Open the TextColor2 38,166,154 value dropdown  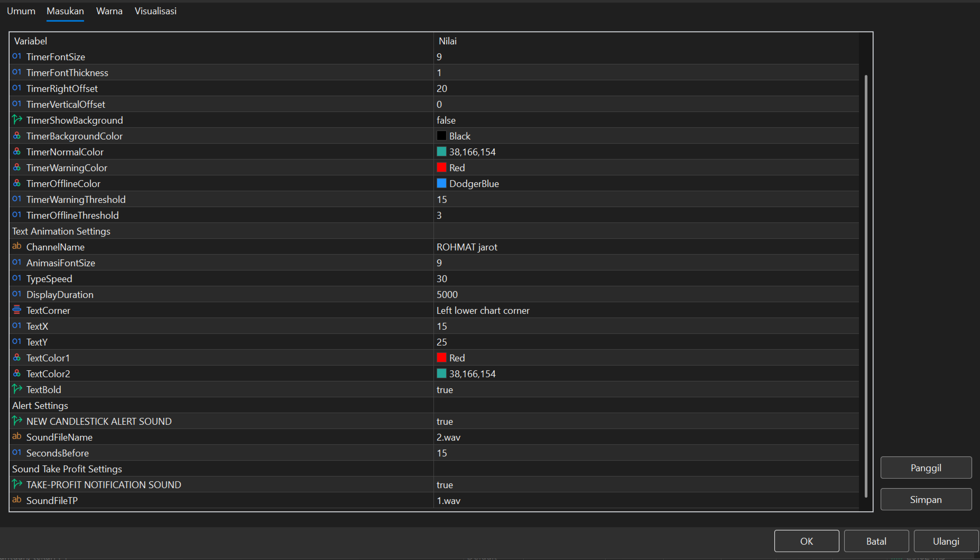pyautogui.click(x=646, y=374)
